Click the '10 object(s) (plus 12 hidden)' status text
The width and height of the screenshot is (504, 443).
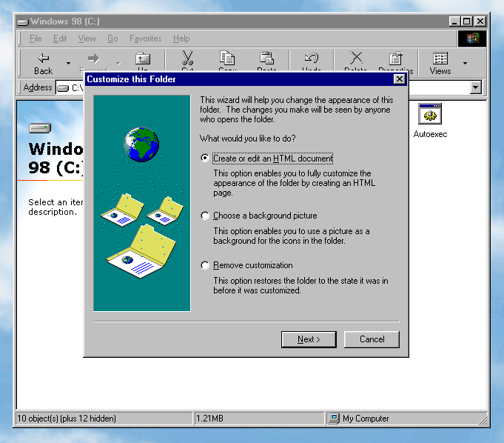point(67,419)
